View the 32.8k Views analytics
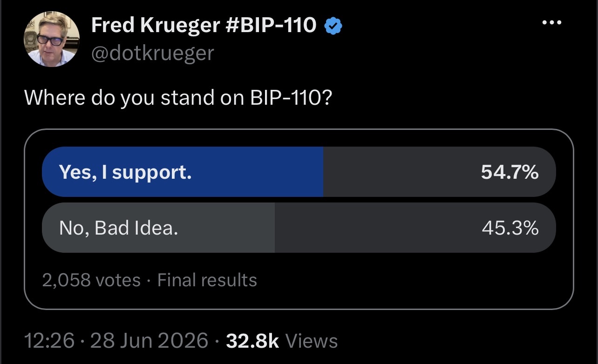The image size is (598, 364). click(282, 341)
